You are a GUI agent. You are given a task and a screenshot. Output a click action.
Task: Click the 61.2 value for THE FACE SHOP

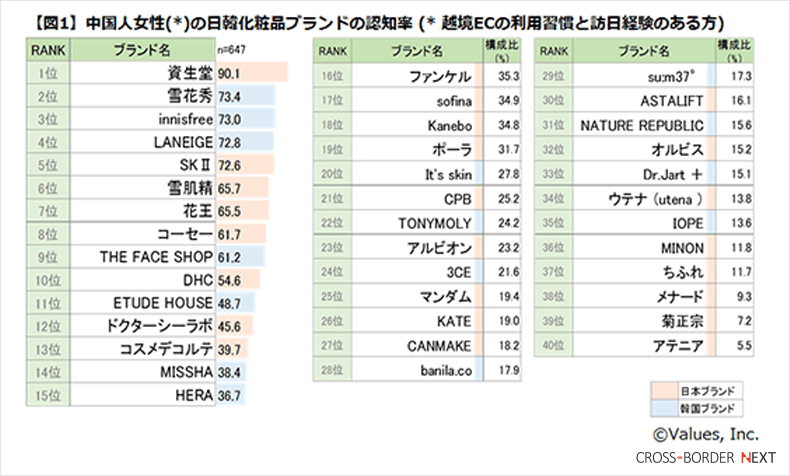tap(229, 257)
